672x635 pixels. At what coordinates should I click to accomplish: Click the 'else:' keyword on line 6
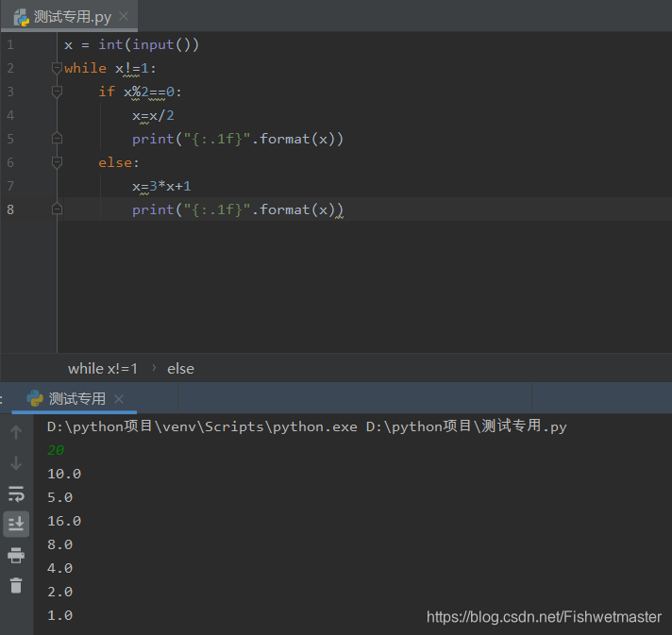point(119,162)
